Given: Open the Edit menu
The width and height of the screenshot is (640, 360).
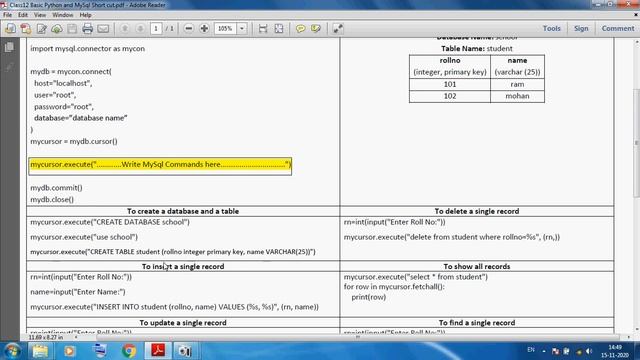Looking at the screenshot, I should click(x=23, y=15).
